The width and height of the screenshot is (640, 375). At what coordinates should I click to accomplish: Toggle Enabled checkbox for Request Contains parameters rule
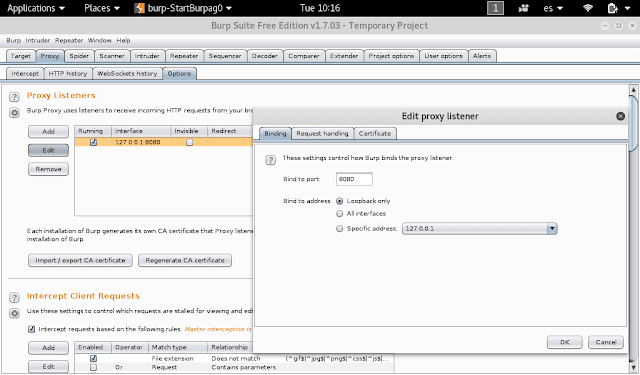(93, 367)
